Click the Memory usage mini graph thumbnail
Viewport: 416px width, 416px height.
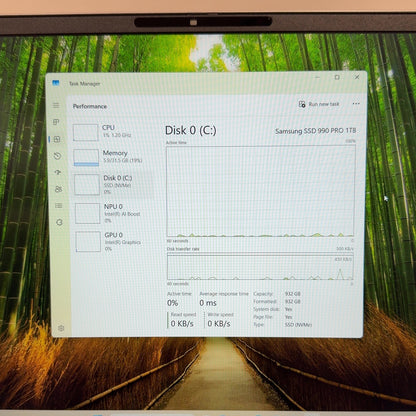coord(86,158)
